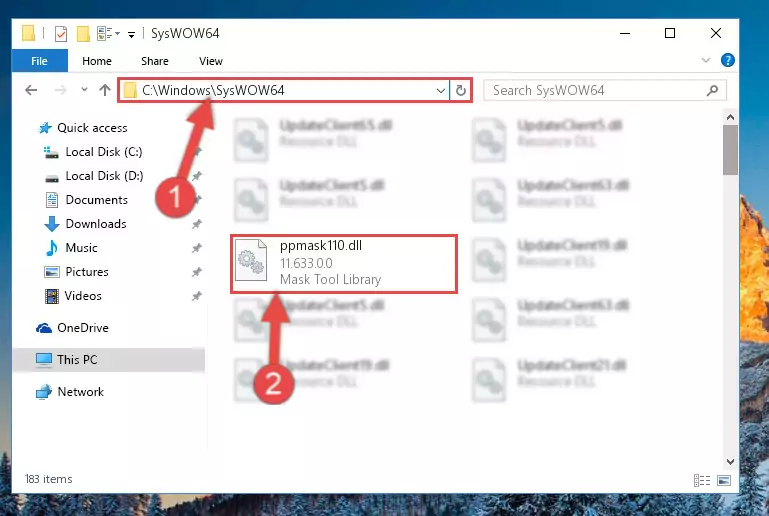Refresh the SysWOW64 folder view
This screenshot has width=769, height=516.
(x=461, y=90)
